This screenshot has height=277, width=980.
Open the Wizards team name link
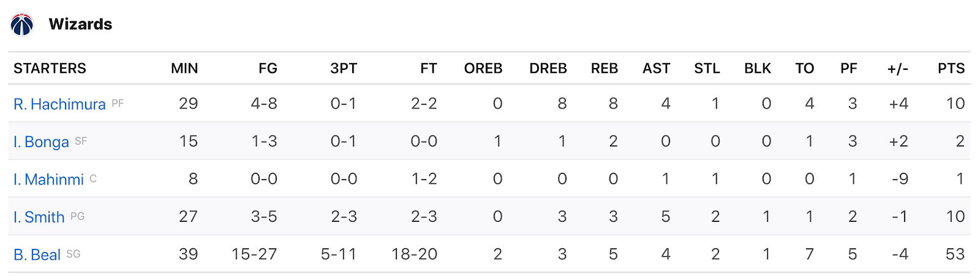[80, 25]
